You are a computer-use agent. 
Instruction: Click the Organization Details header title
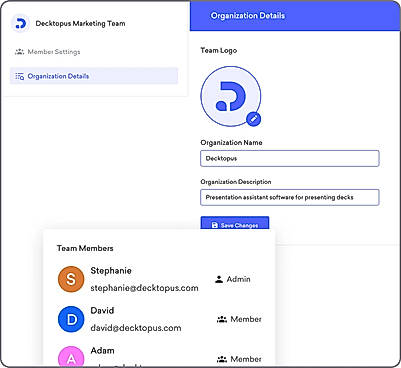pyautogui.click(x=248, y=16)
